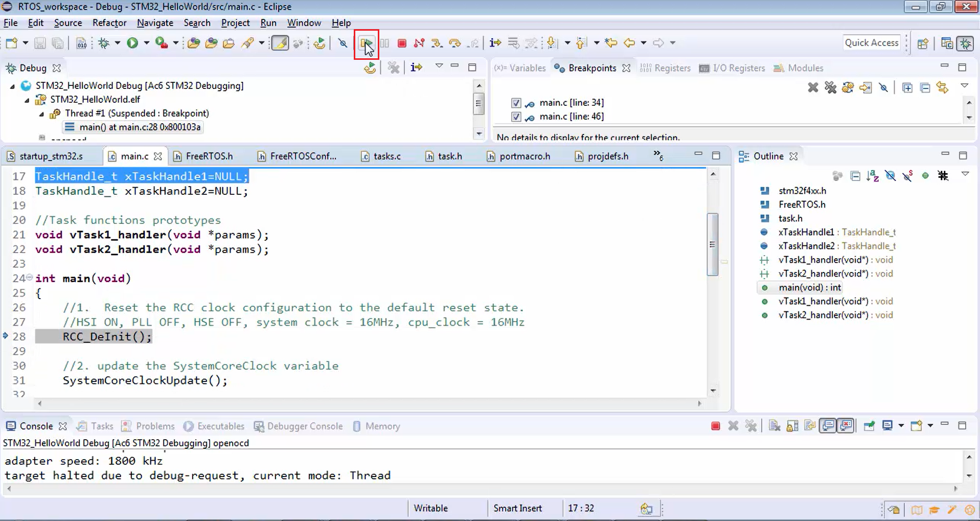The height and width of the screenshot is (521, 980).
Task: Open the New file dropdown arrow
Action: point(25,43)
